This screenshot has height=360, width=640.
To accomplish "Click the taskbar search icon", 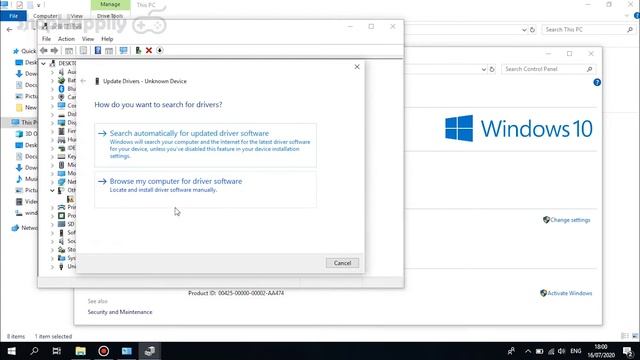I will [34, 351].
